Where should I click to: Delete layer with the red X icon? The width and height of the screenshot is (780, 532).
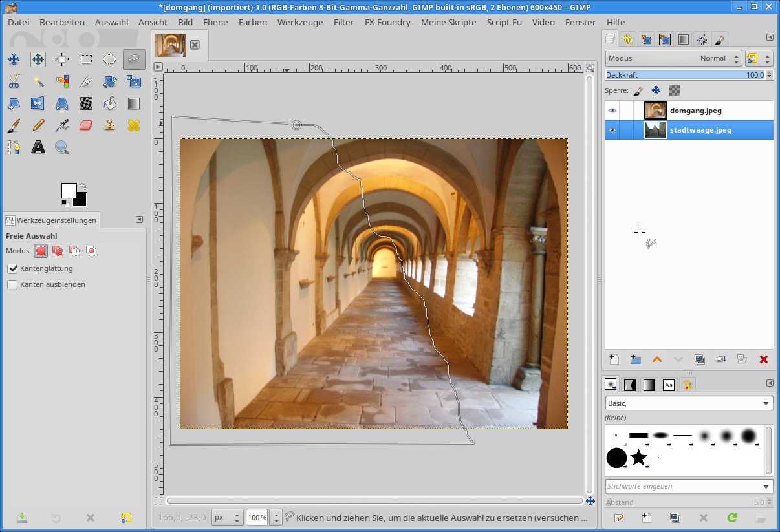(x=763, y=359)
